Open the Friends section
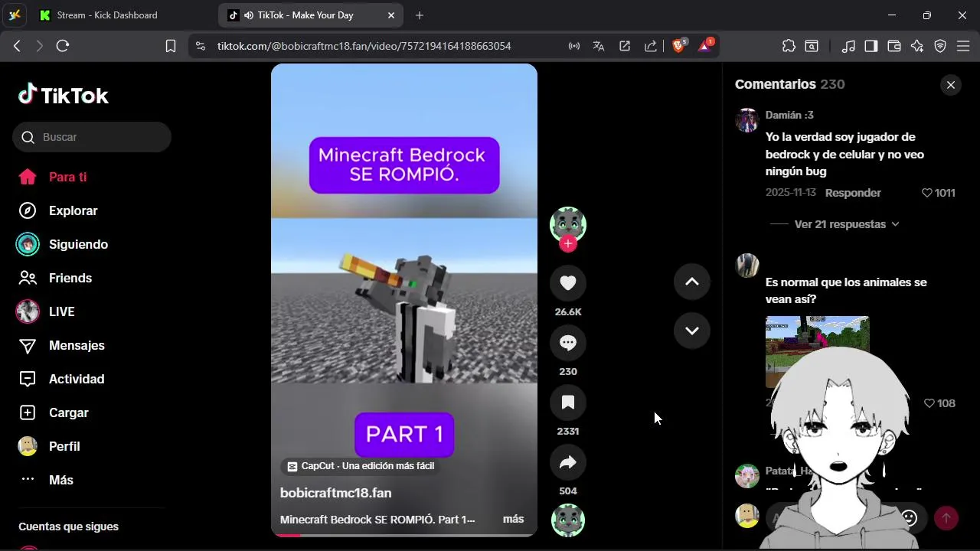 click(55, 278)
